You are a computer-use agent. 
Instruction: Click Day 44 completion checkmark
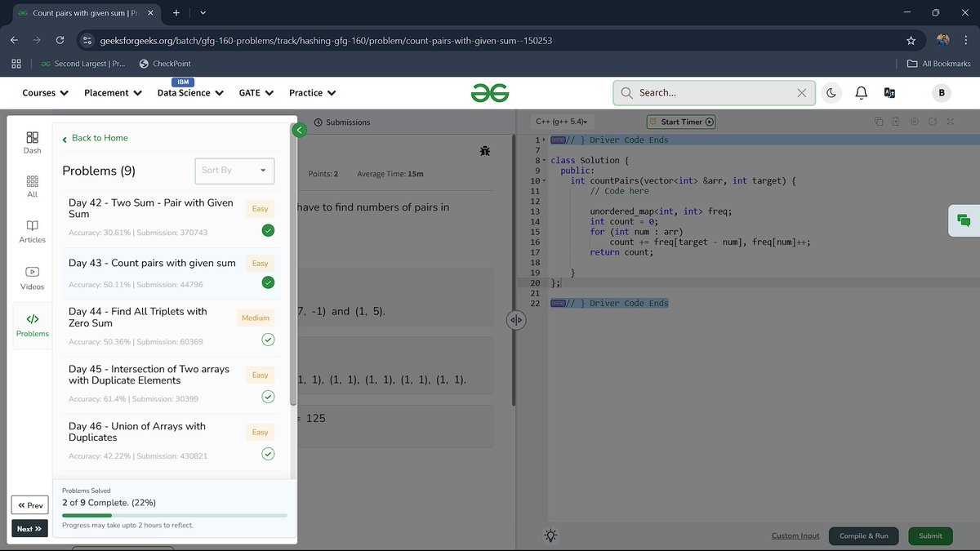268,340
